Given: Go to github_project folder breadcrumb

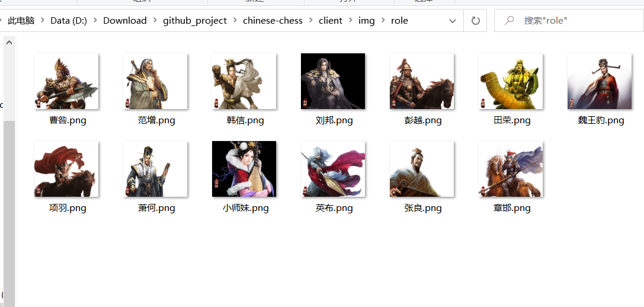Looking at the screenshot, I should click(195, 21).
